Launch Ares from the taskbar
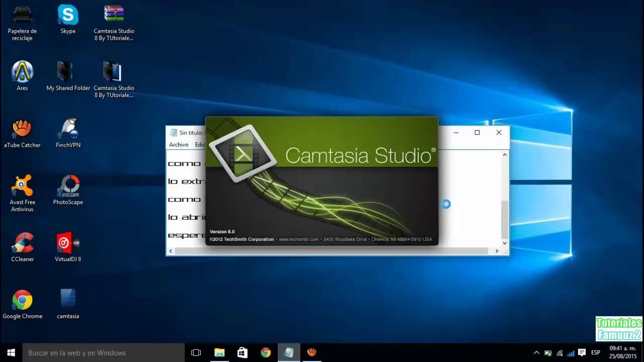644x362 pixels. point(312,352)
